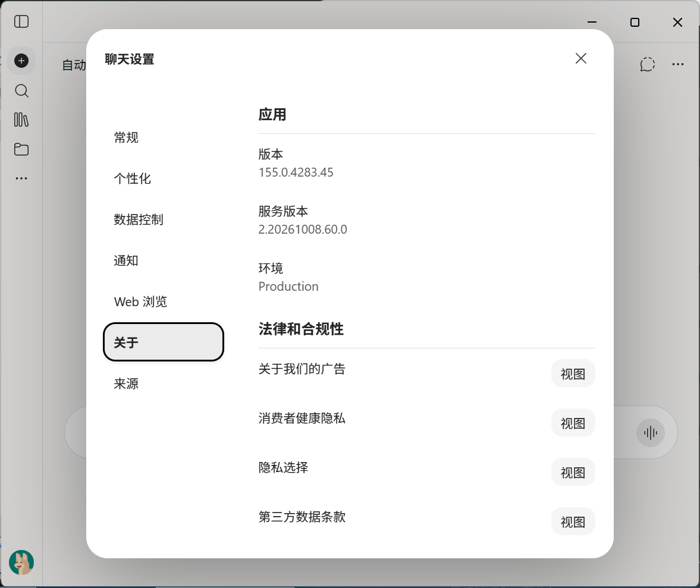
Task: View 消费者健康隐私 policy
Action: point(573,423)
